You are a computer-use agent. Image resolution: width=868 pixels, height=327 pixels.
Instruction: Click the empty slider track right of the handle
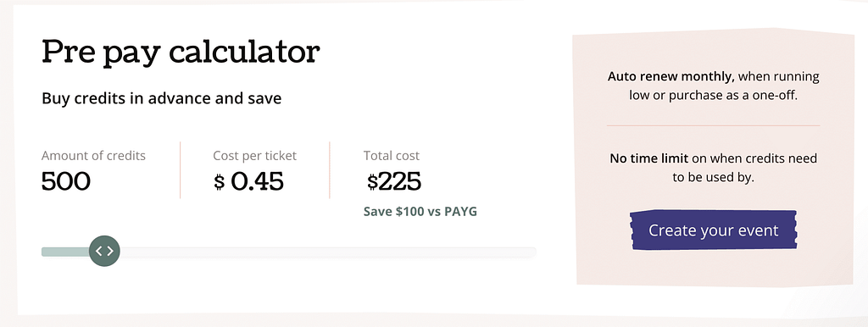tap(328, 252)
